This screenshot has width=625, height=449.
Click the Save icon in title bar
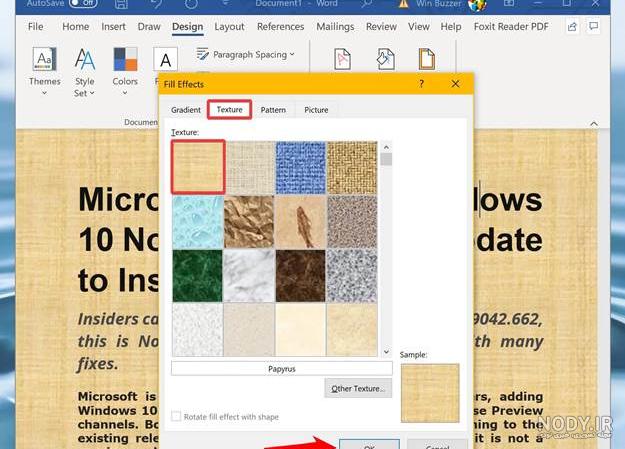point(121,4)
